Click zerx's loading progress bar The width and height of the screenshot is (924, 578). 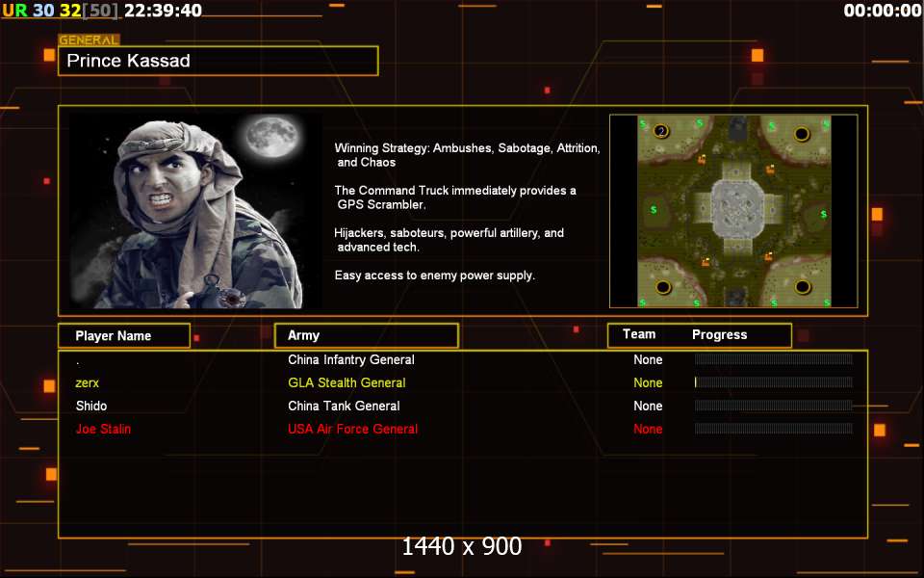pos(773,382)
